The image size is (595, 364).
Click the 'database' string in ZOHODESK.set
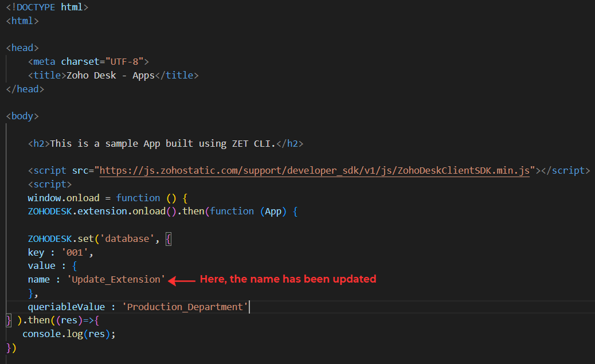click(127, 238)
